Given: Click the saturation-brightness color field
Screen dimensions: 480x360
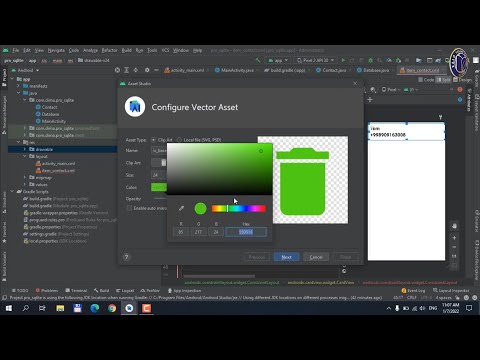Looking at the screenshot, I should point(220,169).
